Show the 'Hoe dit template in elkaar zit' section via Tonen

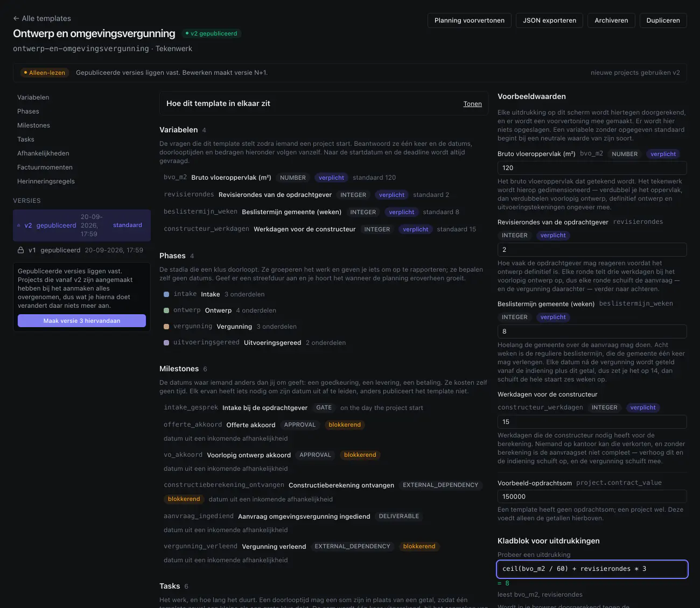tap(473, 104)
